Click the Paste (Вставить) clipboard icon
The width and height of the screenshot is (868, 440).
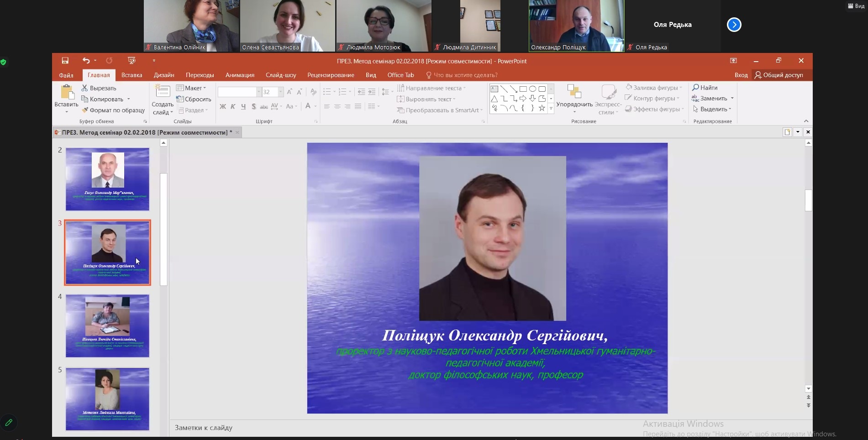(x=67, y=93)
